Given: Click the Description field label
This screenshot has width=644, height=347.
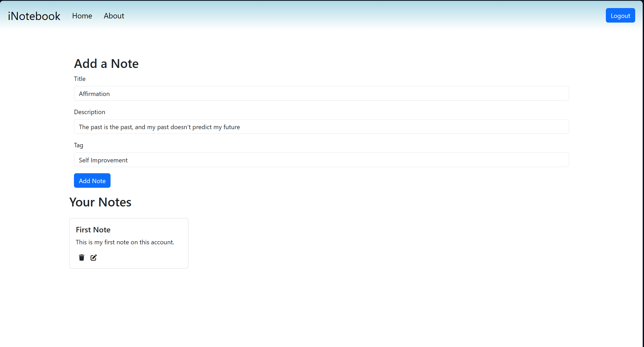Looking at the screenshot, I should coord(90,112).
